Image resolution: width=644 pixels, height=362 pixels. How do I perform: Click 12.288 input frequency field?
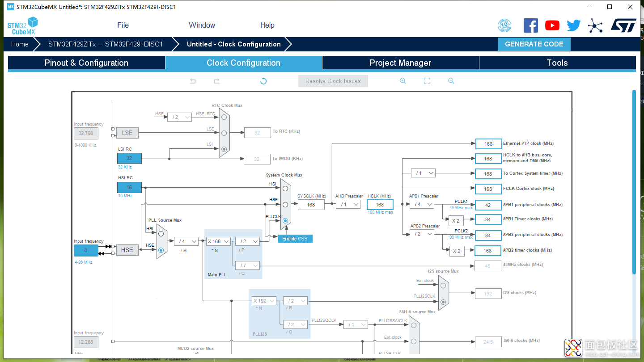coord(86,342)
